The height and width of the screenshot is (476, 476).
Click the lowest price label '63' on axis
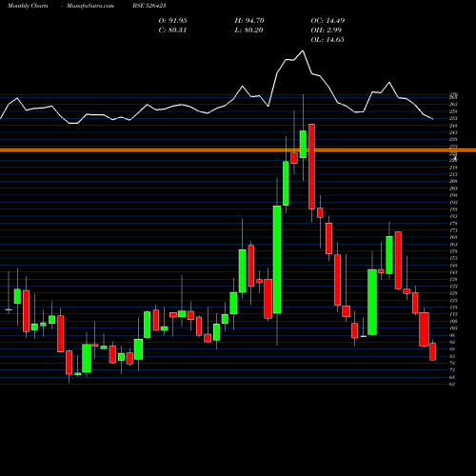coord(452,384)
